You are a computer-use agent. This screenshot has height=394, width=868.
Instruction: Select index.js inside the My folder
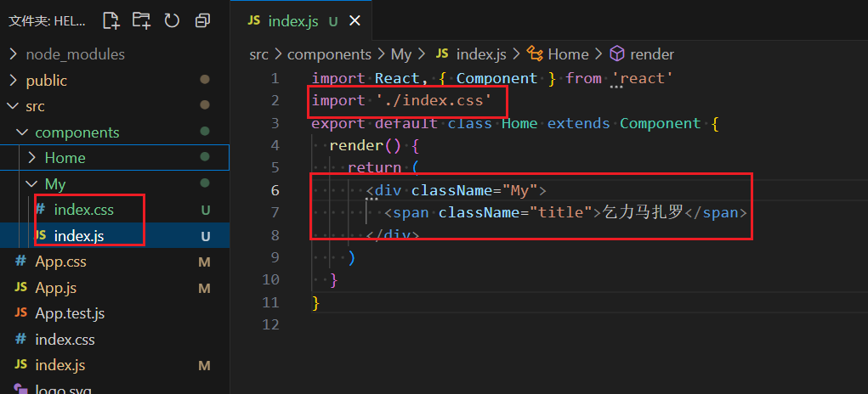click(x=79, y=236)
